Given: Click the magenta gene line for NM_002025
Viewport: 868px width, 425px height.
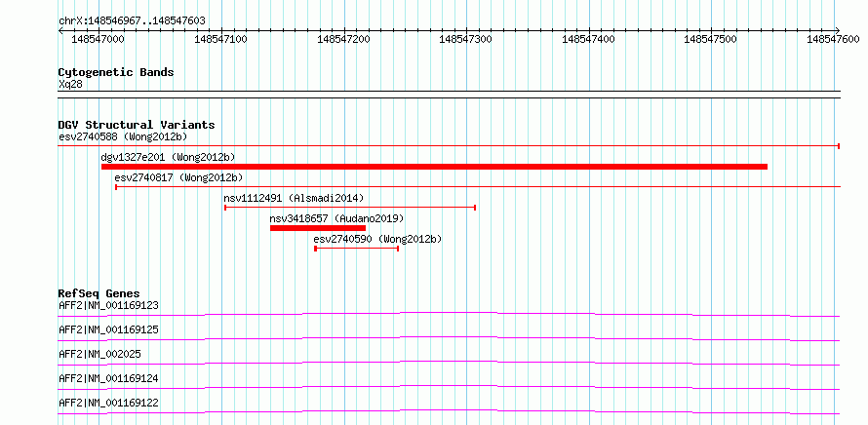Looking at the screenshot, I should click(449, 362).
